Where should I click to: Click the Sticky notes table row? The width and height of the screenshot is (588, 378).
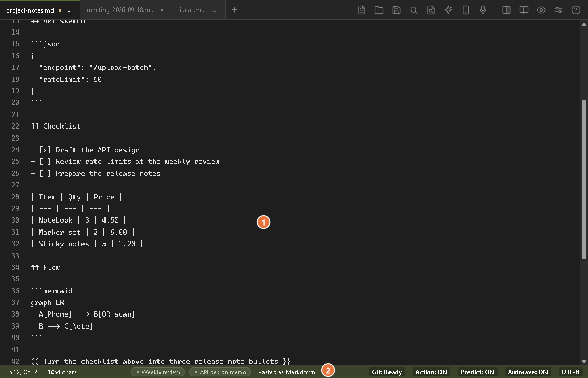pos(87,244)
